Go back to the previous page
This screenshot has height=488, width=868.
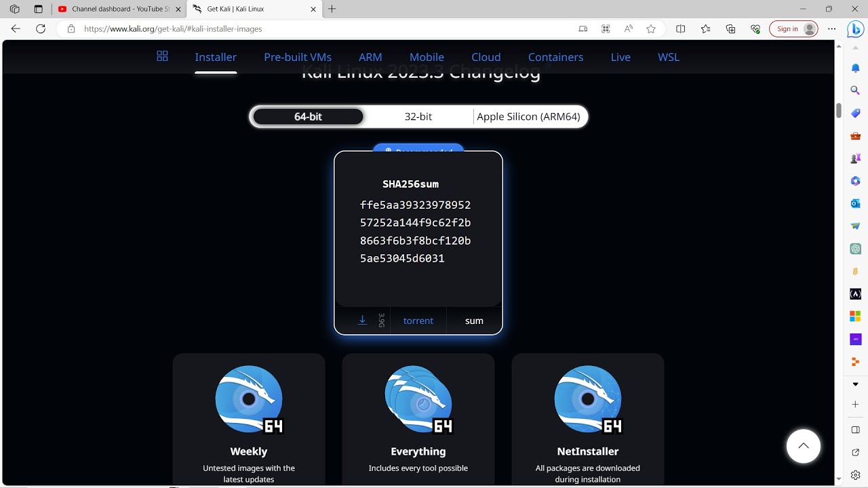(x=16, y=29)
